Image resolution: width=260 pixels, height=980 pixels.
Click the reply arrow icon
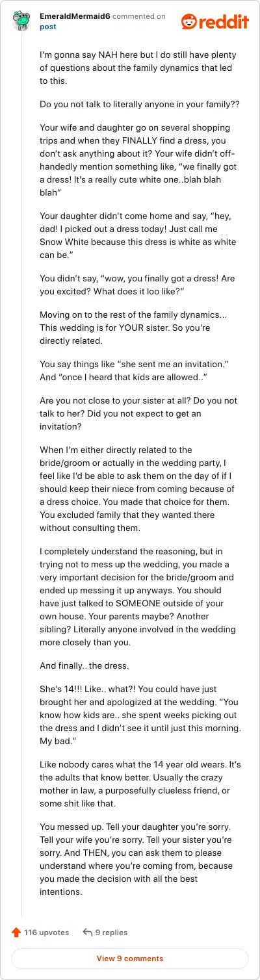pyautogui.click(x=88, y=932)
